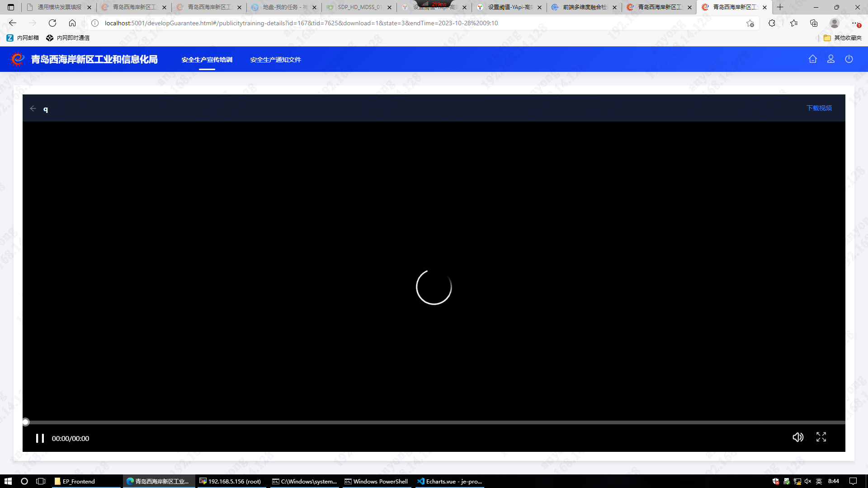Click system tray volume icon
The image size is (868, 488).
(x=808, y=481)
